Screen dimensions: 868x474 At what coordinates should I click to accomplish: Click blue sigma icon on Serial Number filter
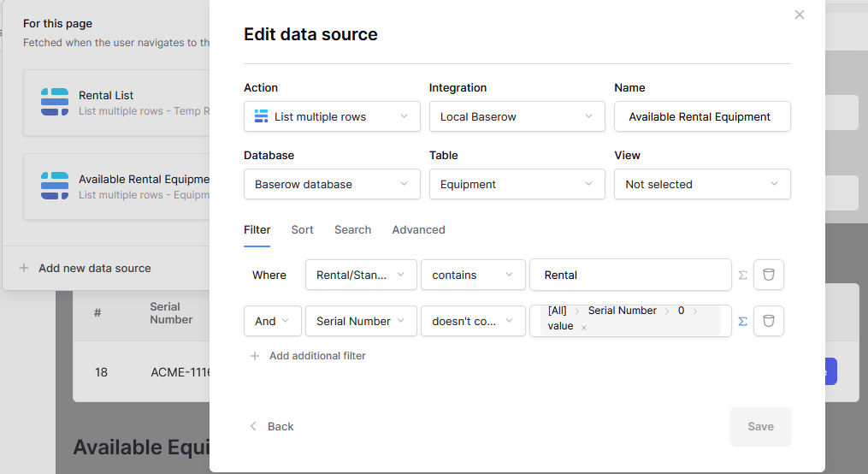(742, 322)
